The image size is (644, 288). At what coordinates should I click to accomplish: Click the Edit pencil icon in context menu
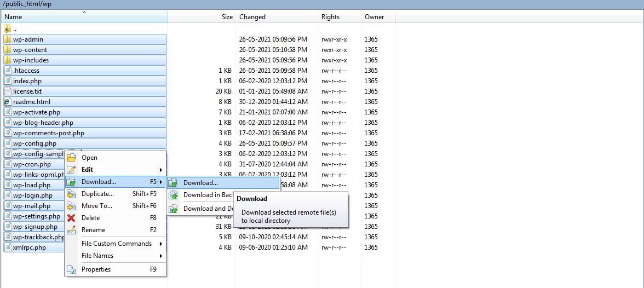71,170
